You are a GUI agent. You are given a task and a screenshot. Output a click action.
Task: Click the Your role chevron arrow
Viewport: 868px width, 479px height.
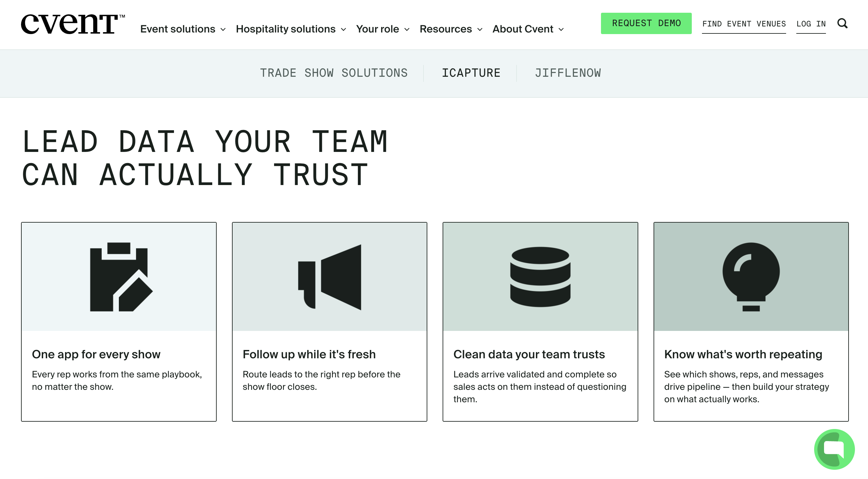point(407,30)
